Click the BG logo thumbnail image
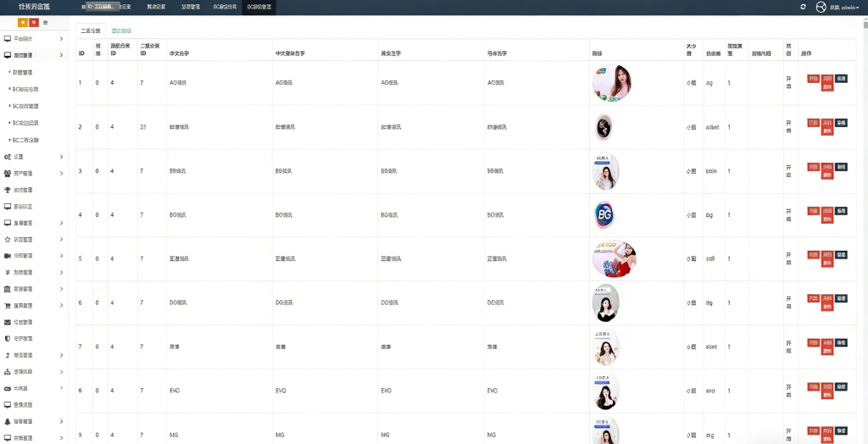Image resolution: width=868 pixels, height=444 pixels. click(x=604, y=215)
